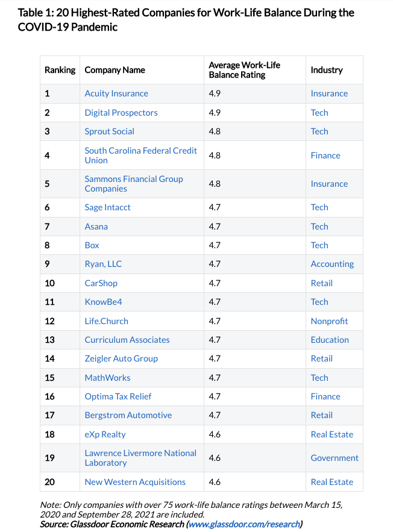
Task: Select the Life.Church link
Action: pyautogui.click(x=106, y=321)
